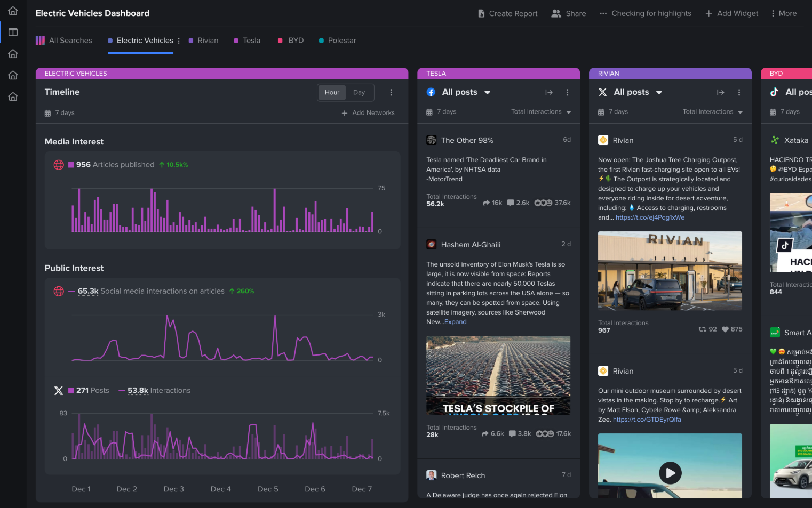812x508 pixels.
Task: Open the All Searches tab
Action: pyautogui.click(x=70, y=41)
